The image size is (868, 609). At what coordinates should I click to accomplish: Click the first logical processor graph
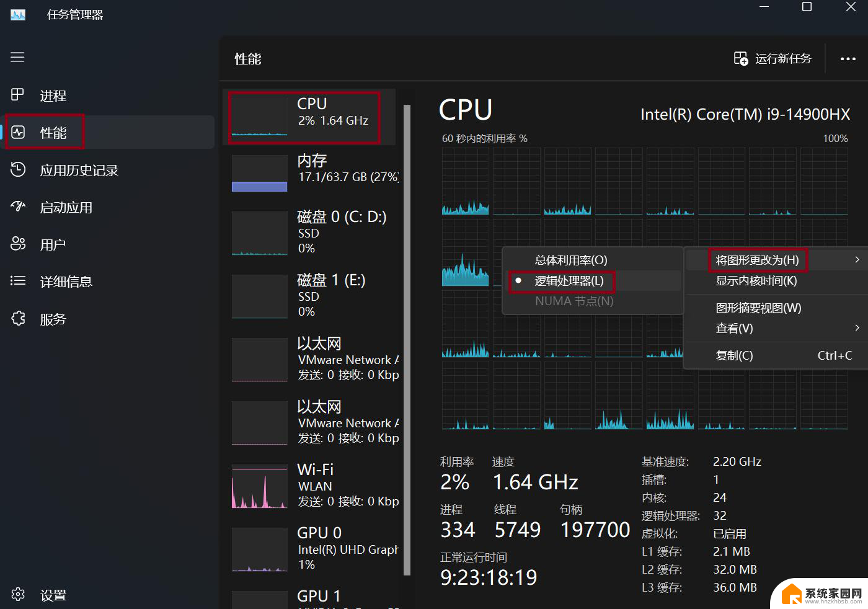(x=466, y=181)
